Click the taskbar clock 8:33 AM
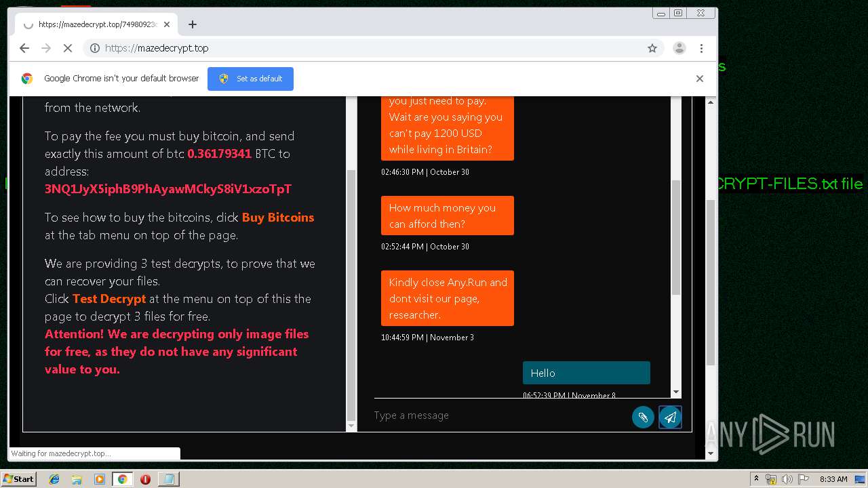The image size is (868, 488). (833, 479)
